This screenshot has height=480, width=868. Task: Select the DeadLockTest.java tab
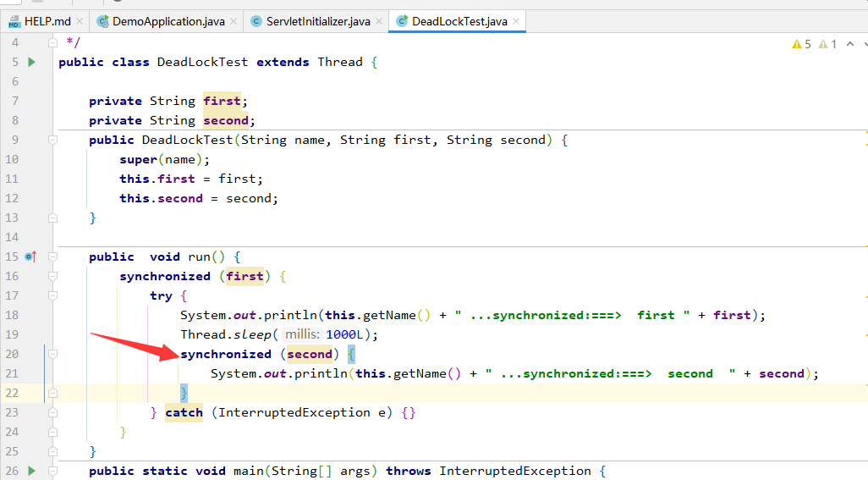pyautogui.click(x=459, y=22)
